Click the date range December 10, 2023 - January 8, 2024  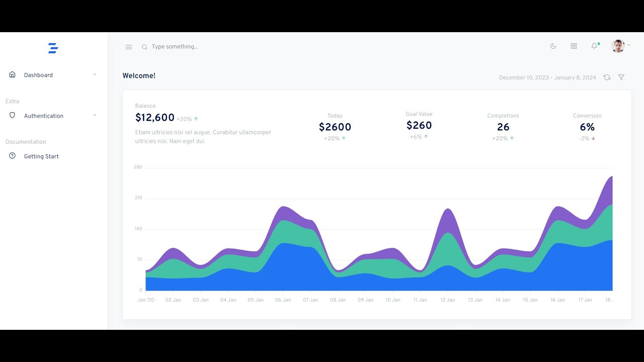[547, 77]
